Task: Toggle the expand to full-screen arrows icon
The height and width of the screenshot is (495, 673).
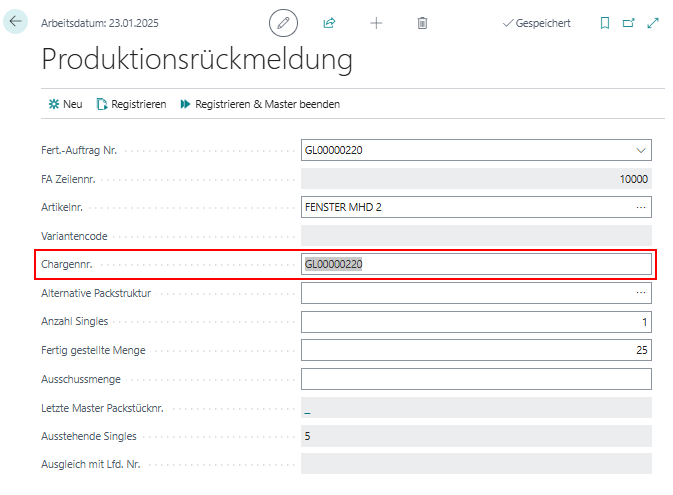Action: pyautogui.click(x=653, y=22)
